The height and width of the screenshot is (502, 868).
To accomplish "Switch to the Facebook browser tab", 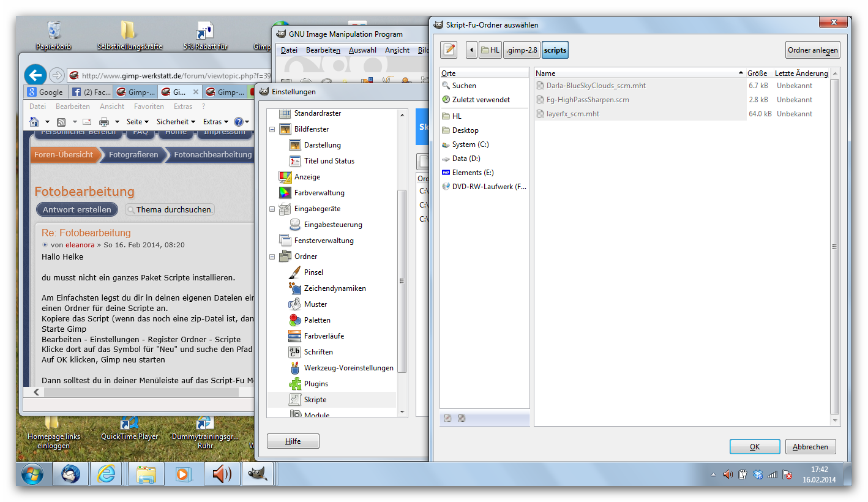I will [91, 92].
